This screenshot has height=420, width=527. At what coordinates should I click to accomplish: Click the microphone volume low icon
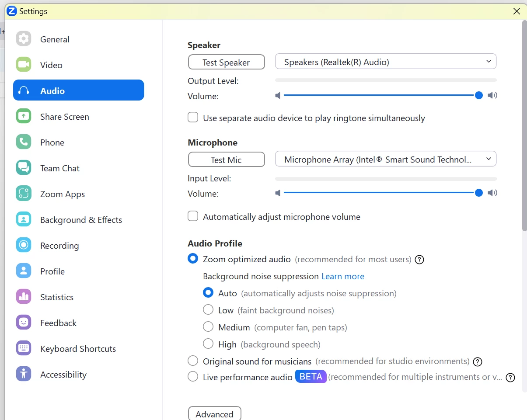click(x=278, y=193)
